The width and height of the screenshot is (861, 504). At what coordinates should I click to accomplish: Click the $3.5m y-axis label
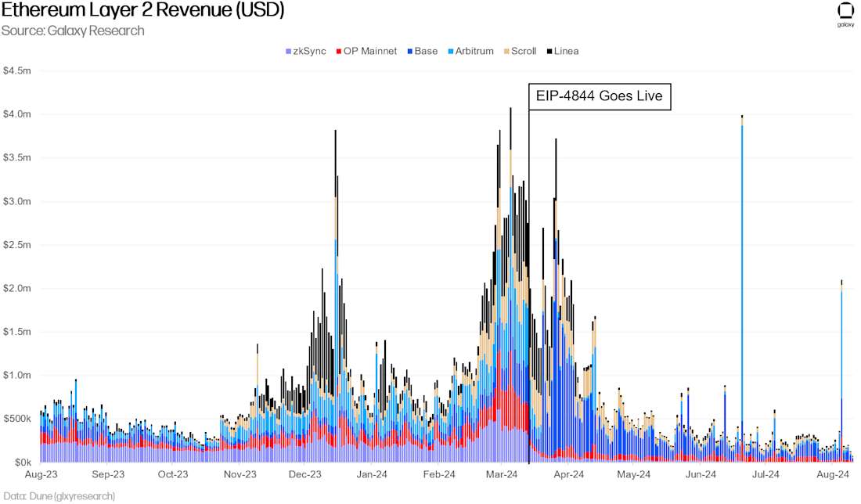[x=17, y=157]
